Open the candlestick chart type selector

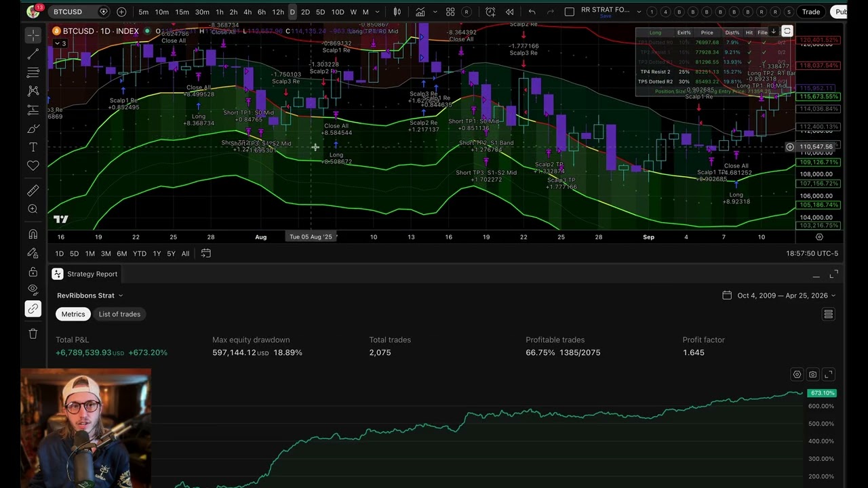tap(397, 12)
